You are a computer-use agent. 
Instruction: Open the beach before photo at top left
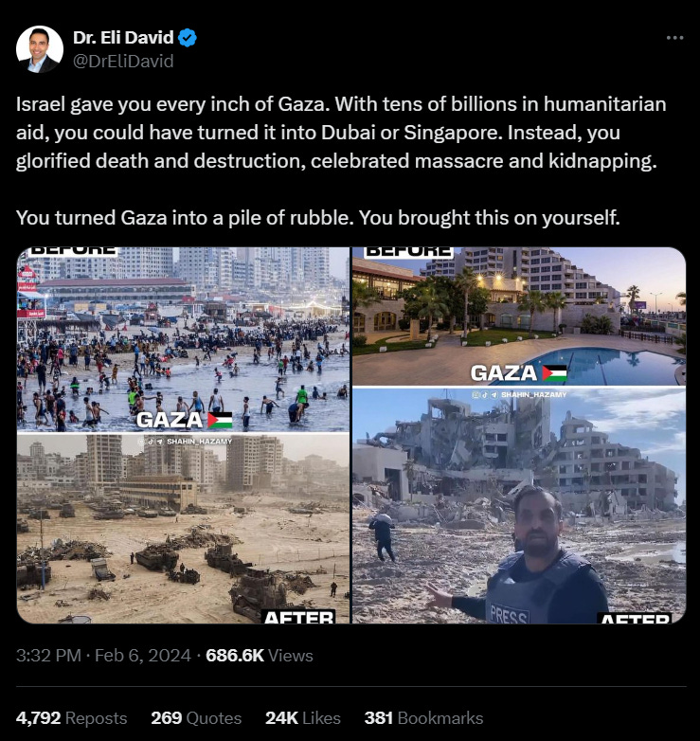point(183,339)
